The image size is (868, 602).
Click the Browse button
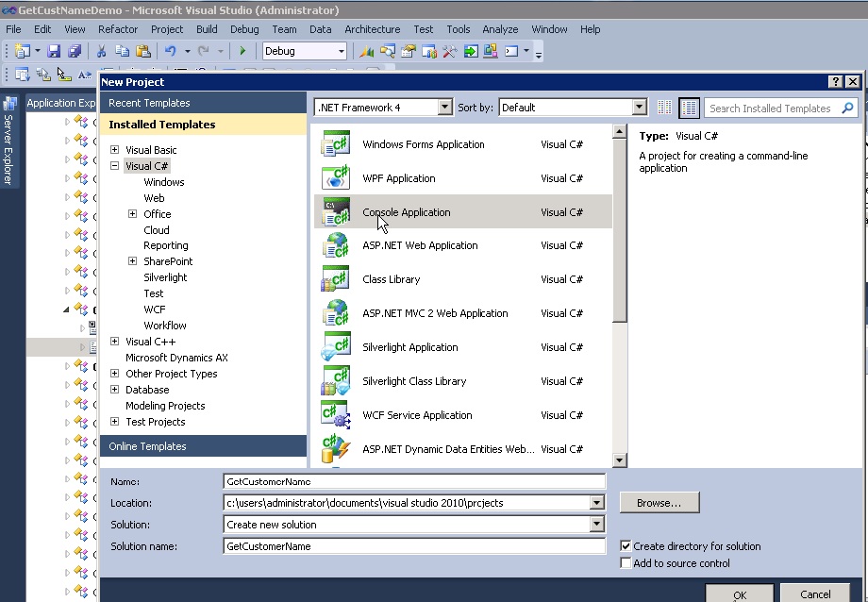659,502
